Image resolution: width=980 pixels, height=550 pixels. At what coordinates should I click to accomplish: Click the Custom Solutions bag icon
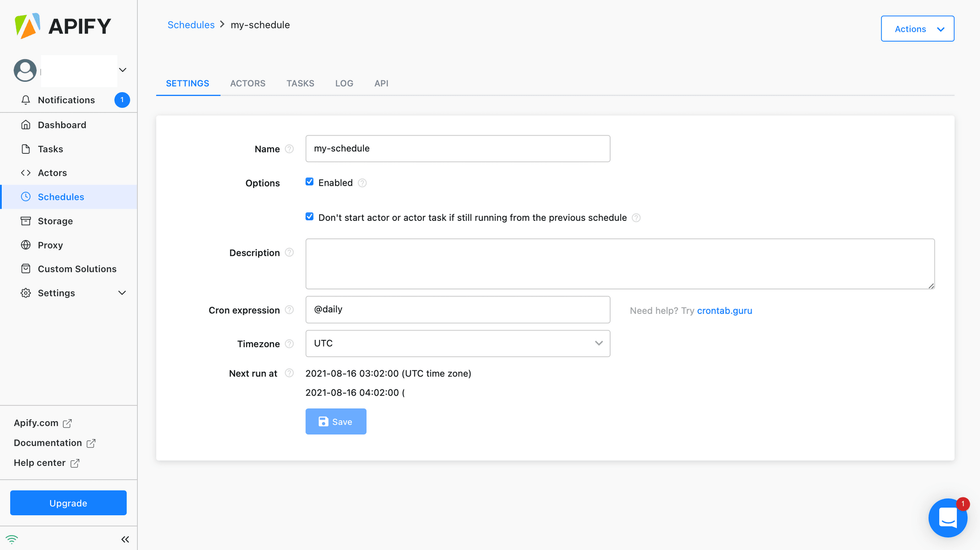coord(26,269)
